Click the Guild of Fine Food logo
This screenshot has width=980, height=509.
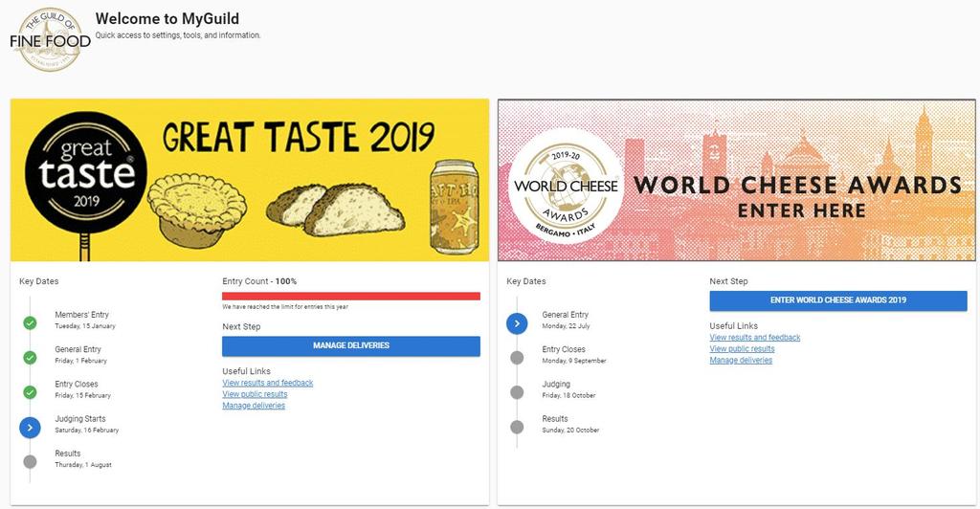pos(50,40)
